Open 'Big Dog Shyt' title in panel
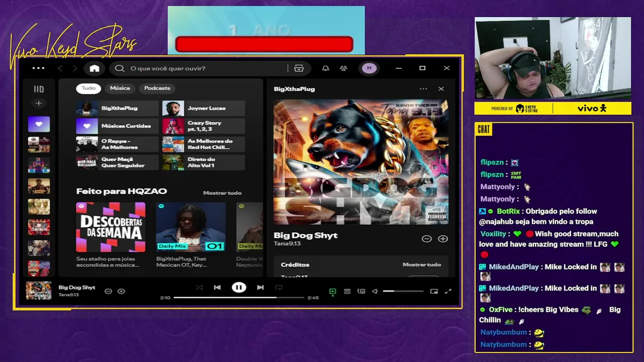 pyautogui.click(x=305, y=235)
